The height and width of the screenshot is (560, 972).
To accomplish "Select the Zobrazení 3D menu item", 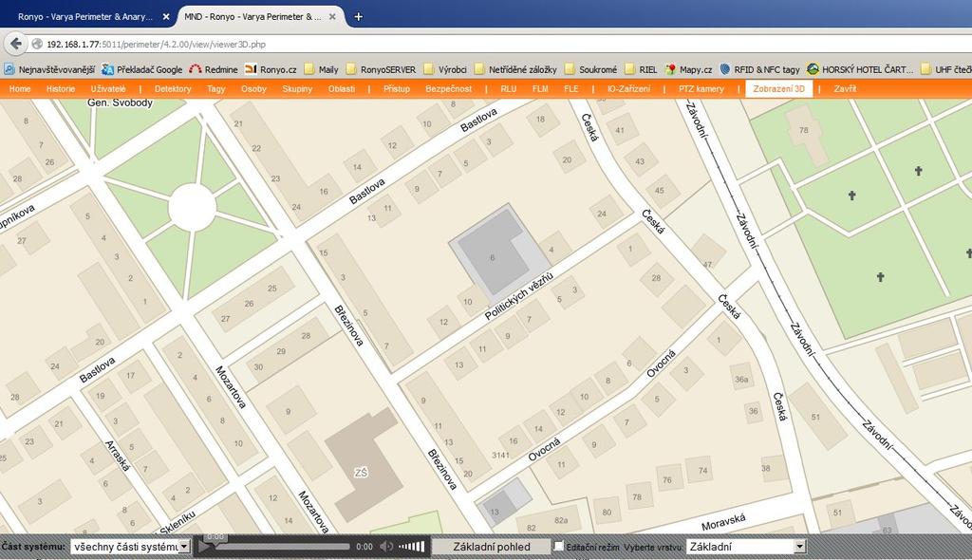I will [x=779, y=88].
